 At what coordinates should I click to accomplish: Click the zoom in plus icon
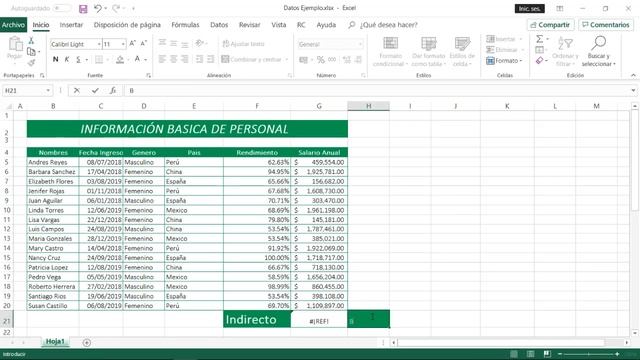pos(618,354)
